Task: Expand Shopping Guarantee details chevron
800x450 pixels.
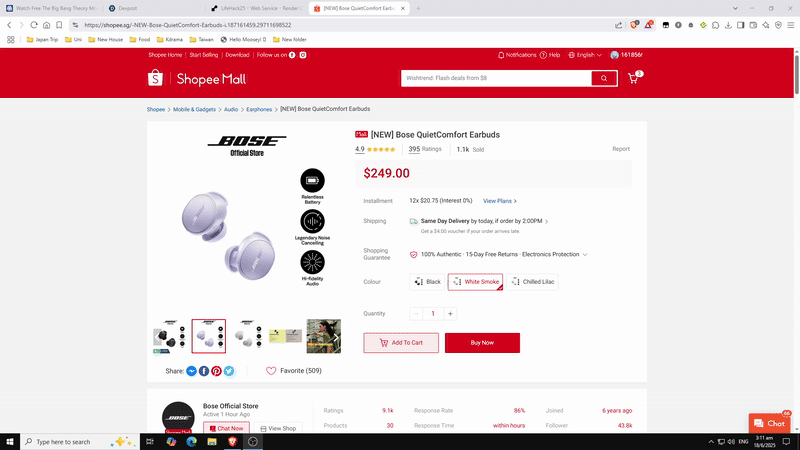Action: click(585, 255)
